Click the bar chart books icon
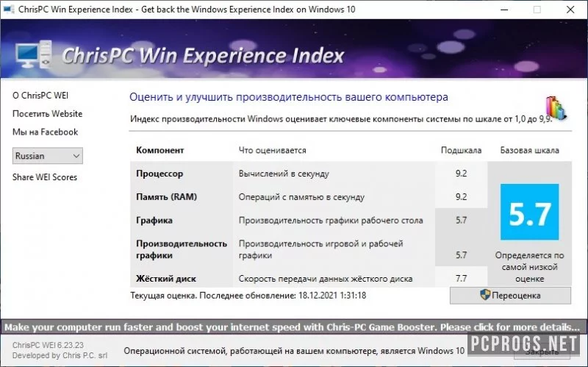Viewport: 588px width, 367px height. [x=556, y=108]
